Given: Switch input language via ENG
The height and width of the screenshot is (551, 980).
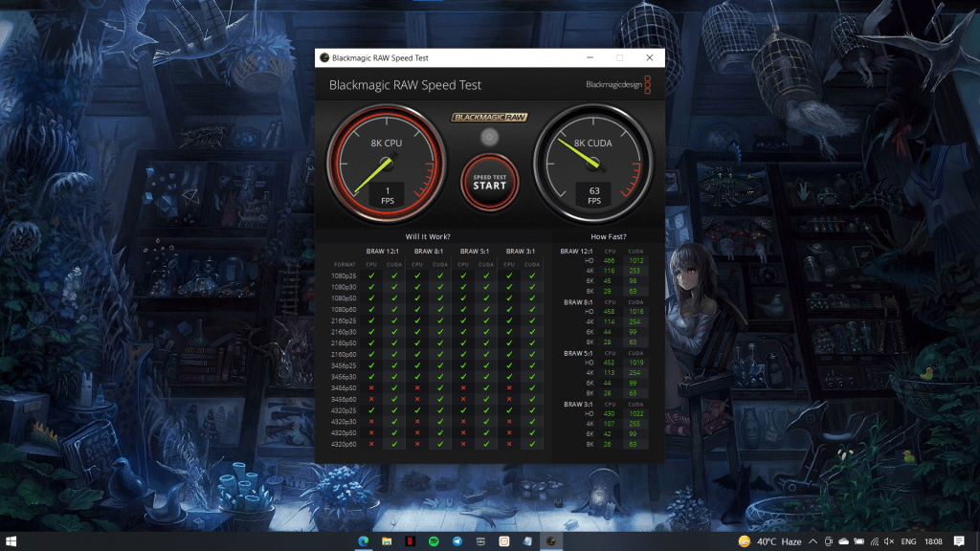Looking at the screenshot, I should coord(908,541).
